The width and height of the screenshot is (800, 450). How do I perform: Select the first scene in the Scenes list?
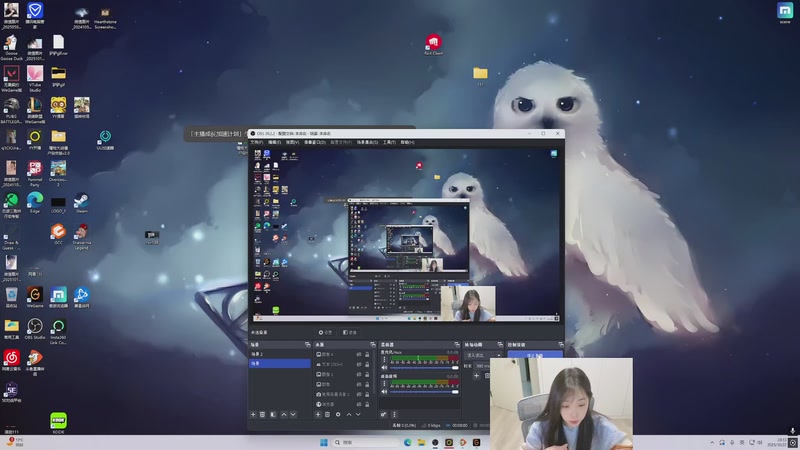click(x=280, y=354)
